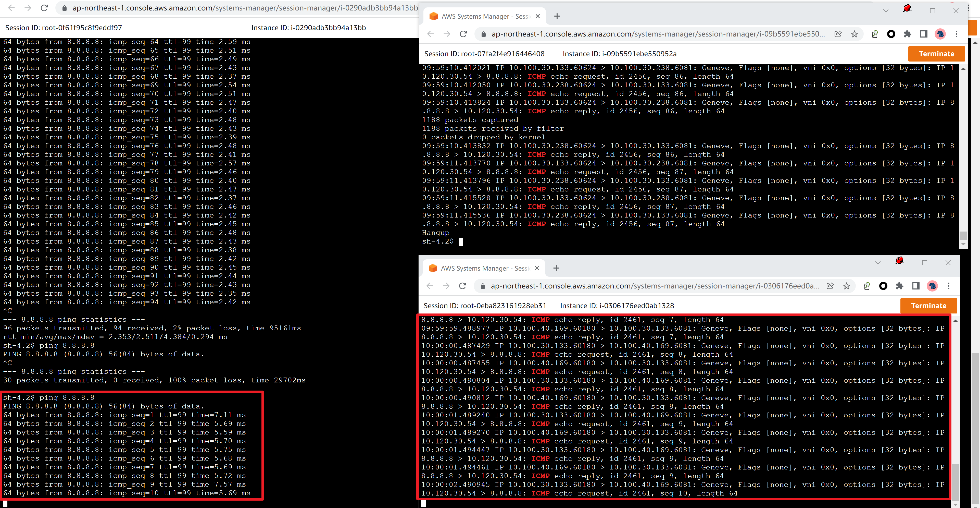Reload page in top-right window

coord(463,34)
